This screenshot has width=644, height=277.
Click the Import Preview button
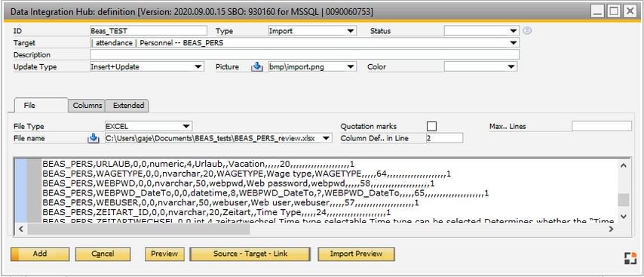(356, 254)
